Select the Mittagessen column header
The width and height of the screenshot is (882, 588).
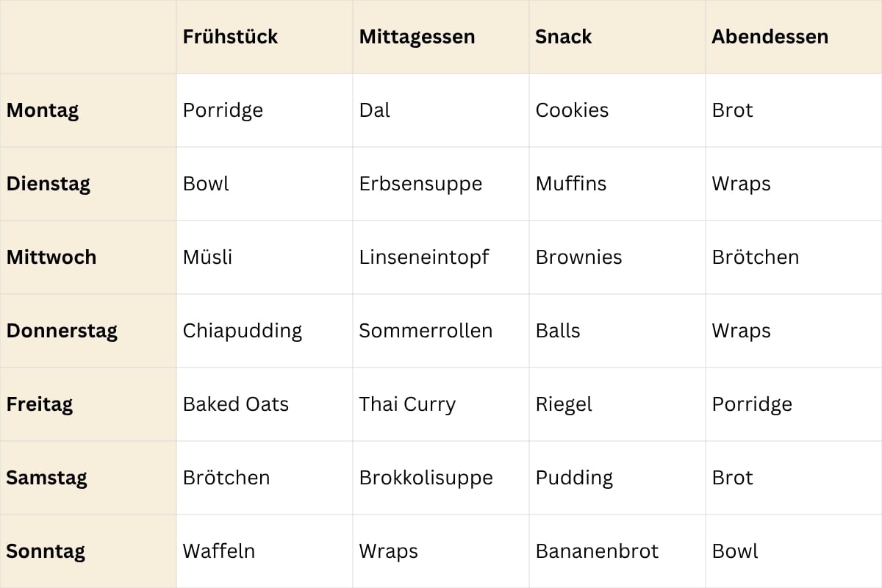point(417,37)
